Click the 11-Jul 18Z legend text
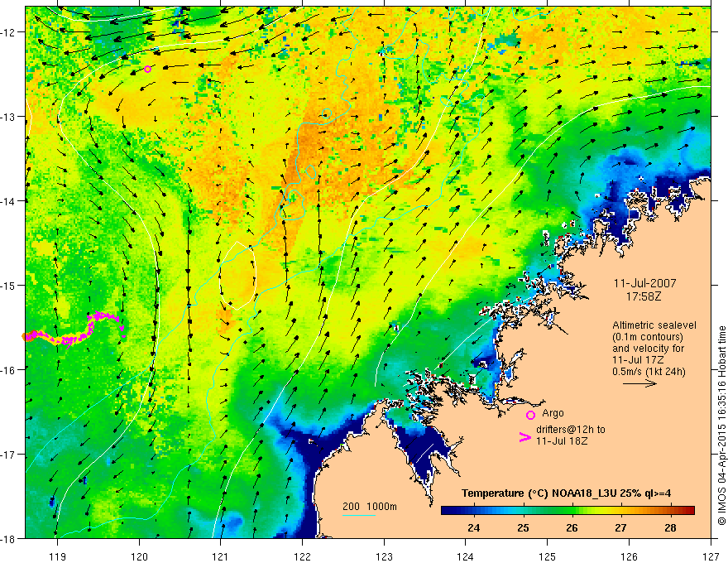728x563 pixels. [x=562, y=440]
